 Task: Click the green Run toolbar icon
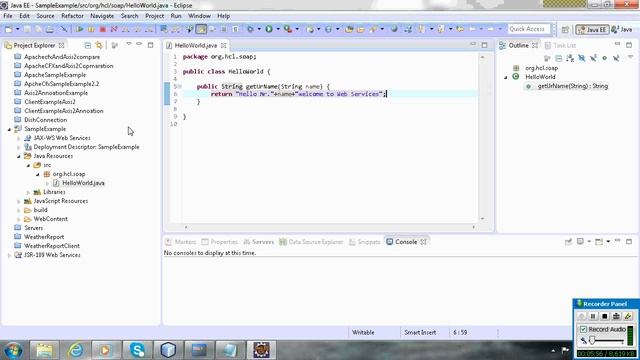click(x=269, y=29)
